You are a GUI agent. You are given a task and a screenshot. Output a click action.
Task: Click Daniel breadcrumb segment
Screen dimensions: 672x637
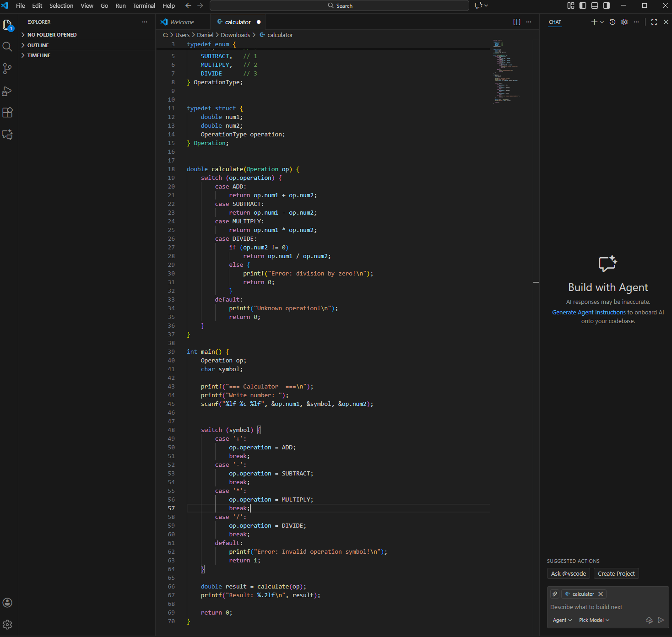205,35
